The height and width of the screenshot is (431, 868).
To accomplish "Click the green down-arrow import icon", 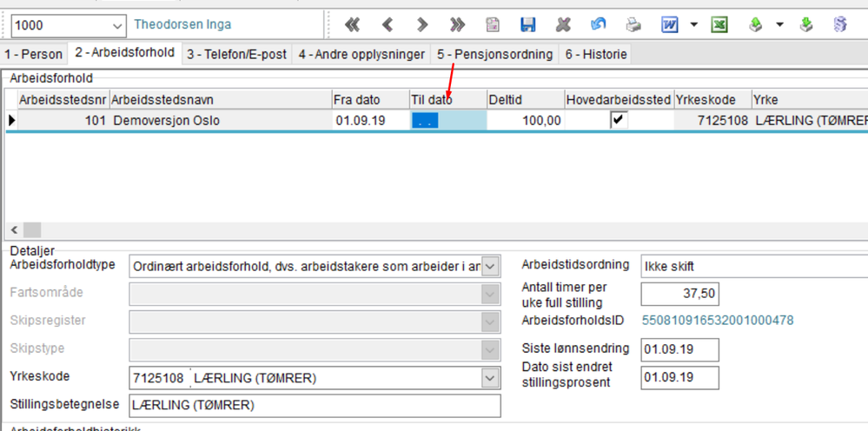I will click(x=806, y=24).
